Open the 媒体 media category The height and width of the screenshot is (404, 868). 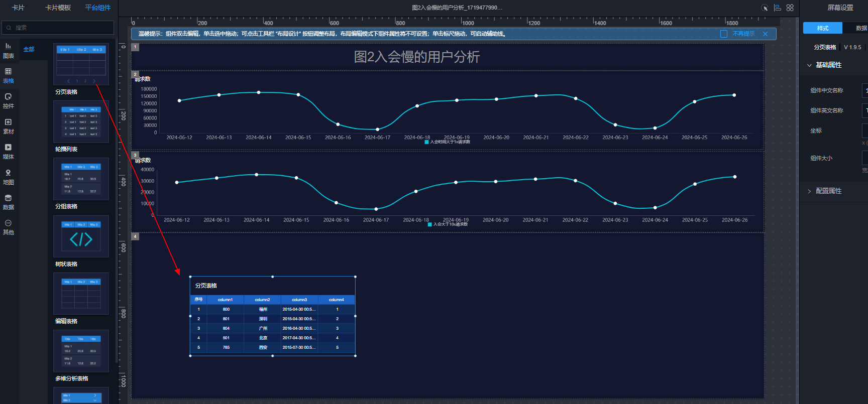click(x=9, y=152)
